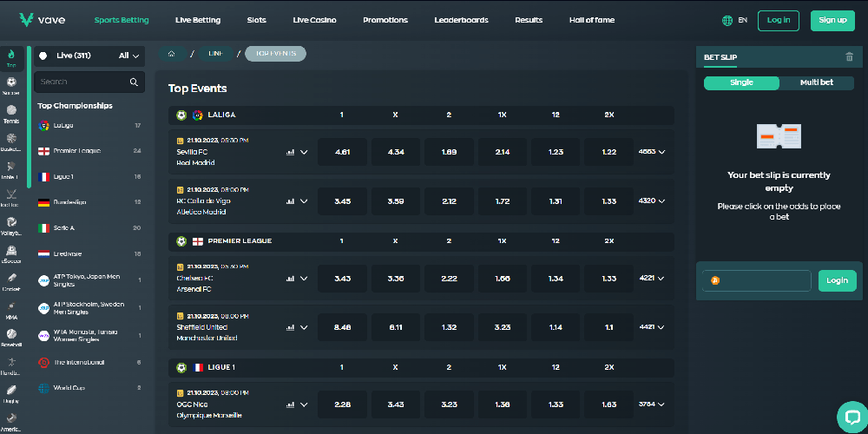Image resolution: width=868 pixels, height=434 pixels.
Task: Open the Live 'All' filter dropdown
Action: coord(128,56)
